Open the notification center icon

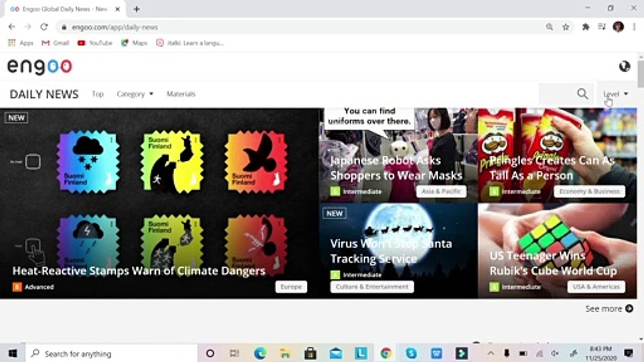628,353
